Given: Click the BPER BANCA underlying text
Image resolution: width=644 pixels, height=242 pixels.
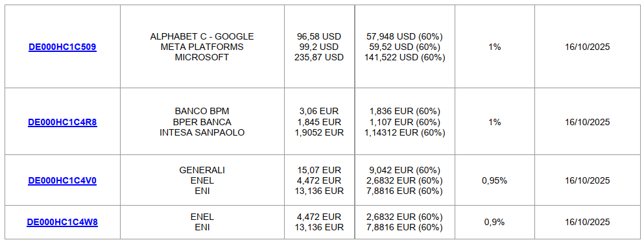Looking at the screenshot, I should click(202, 122).
